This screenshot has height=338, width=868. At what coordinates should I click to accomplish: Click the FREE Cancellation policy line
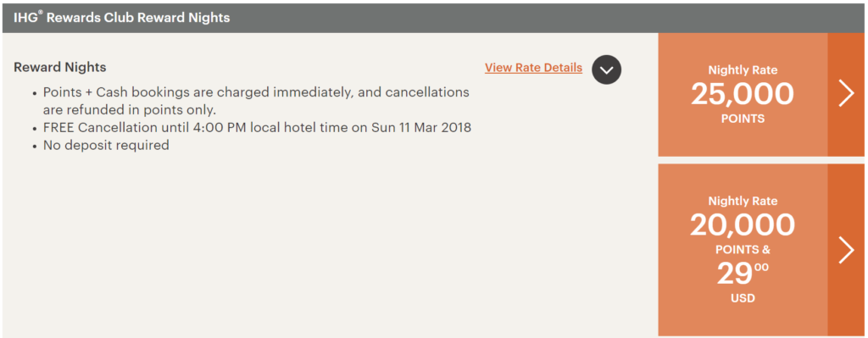257,128
